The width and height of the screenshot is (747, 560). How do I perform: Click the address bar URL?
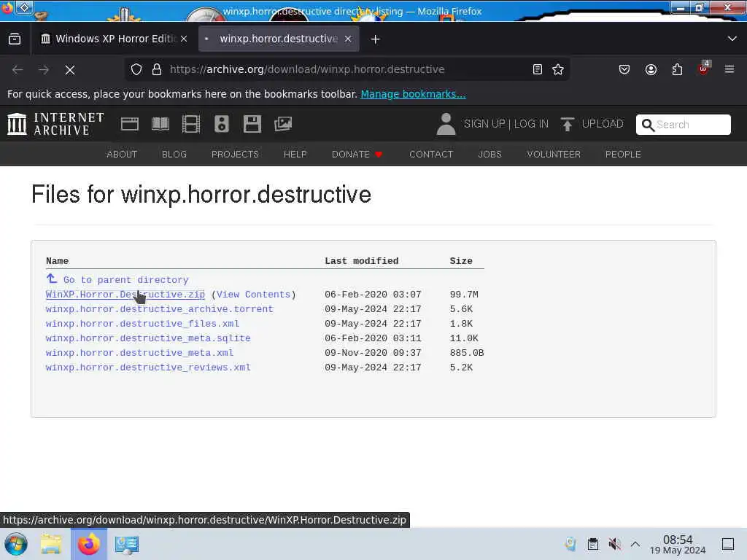307,69
